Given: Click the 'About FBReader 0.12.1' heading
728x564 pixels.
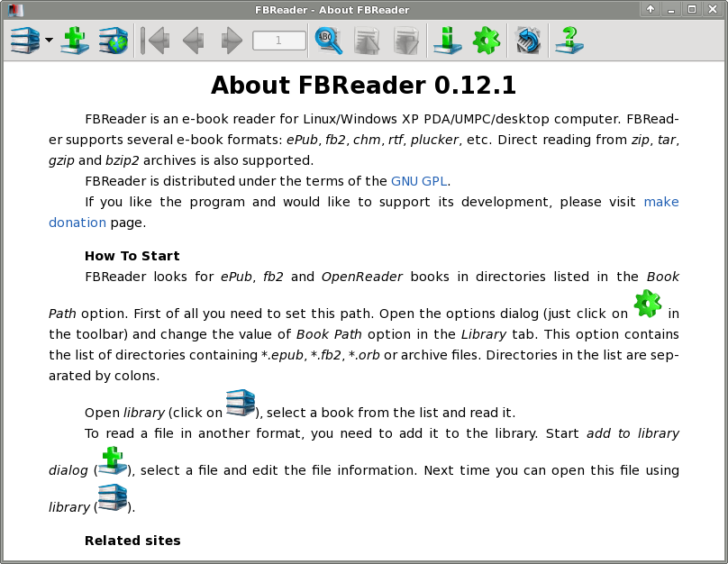Looking at the screenshot, I should tap(363, 86).
